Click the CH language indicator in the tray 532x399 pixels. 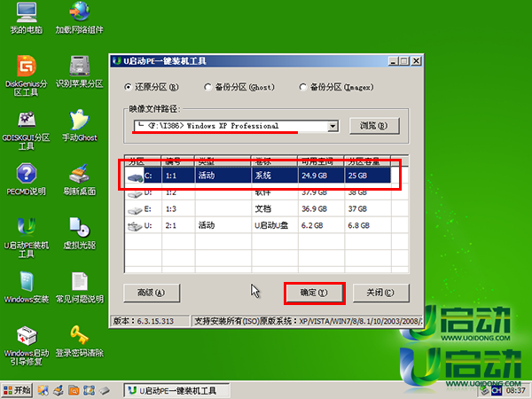[496, 391]
